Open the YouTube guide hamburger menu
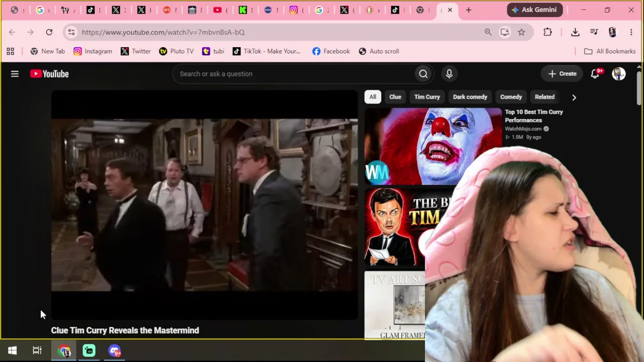Image resolution: width=644 pixels, height=362 pixels. pos(15,74)
